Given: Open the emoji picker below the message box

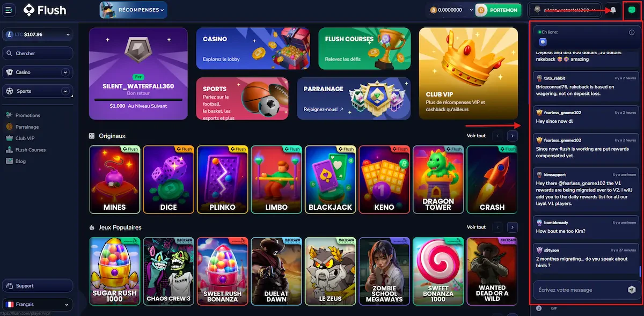Looking at the screenshot, I should (x=539, y=308).
